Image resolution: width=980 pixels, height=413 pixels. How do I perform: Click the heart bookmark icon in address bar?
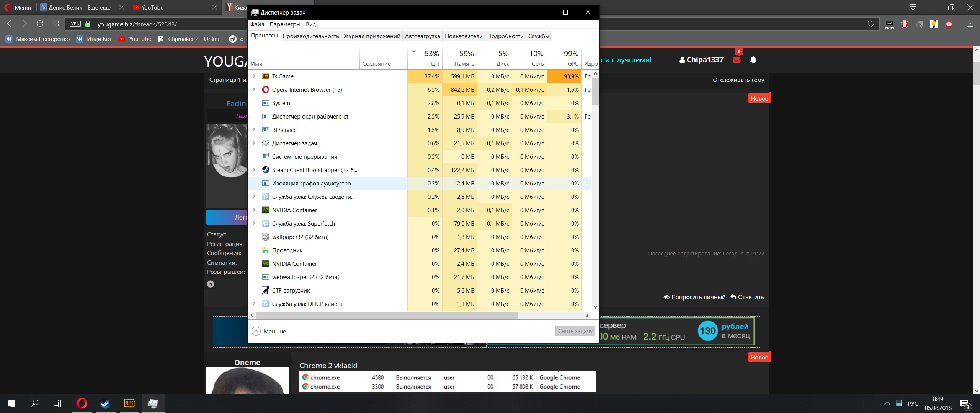coord(871,24)
